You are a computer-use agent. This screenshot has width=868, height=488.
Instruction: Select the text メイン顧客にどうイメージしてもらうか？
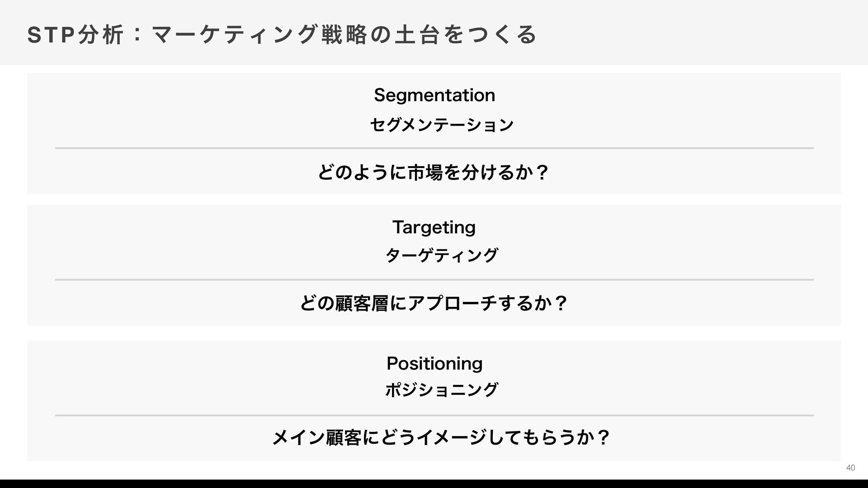point(441,437)
